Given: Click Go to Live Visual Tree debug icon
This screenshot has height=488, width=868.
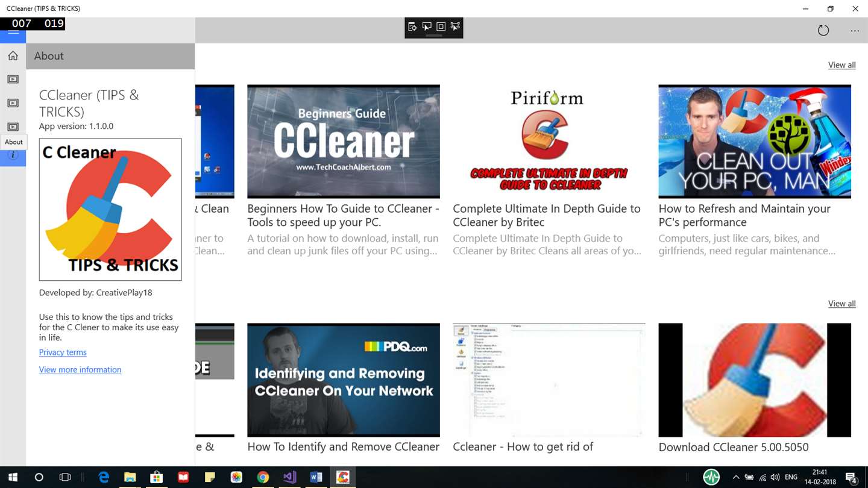Looking at the screenshot, I should [412, 27].
